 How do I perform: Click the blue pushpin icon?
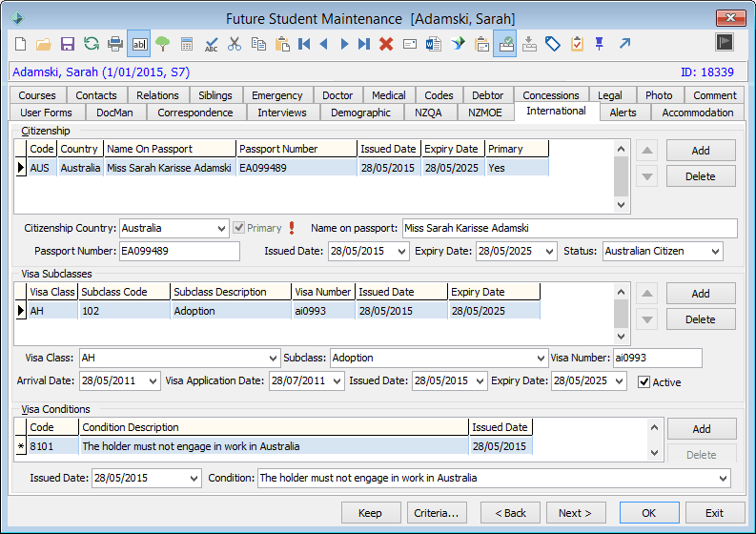600,44
